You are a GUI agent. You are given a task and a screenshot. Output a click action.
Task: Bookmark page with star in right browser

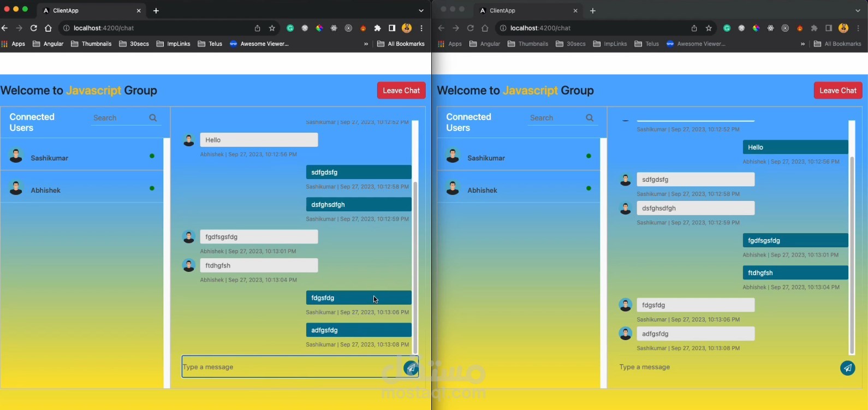(x=709, y=28)
